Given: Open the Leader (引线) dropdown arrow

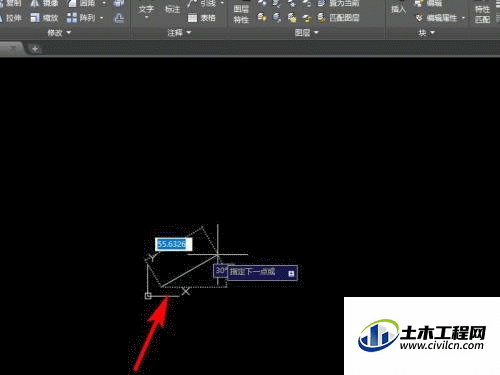Looking at the screenshot, I should 222,3.
